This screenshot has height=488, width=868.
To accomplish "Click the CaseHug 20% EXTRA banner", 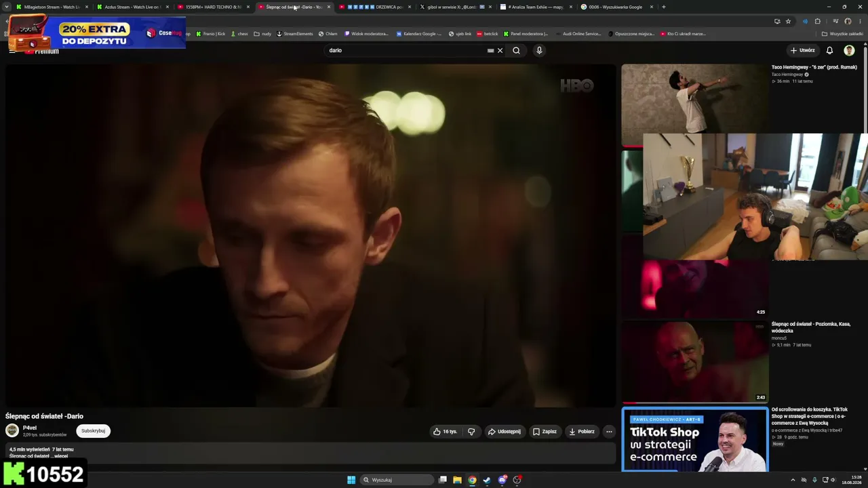I will (x=96, y=33).
